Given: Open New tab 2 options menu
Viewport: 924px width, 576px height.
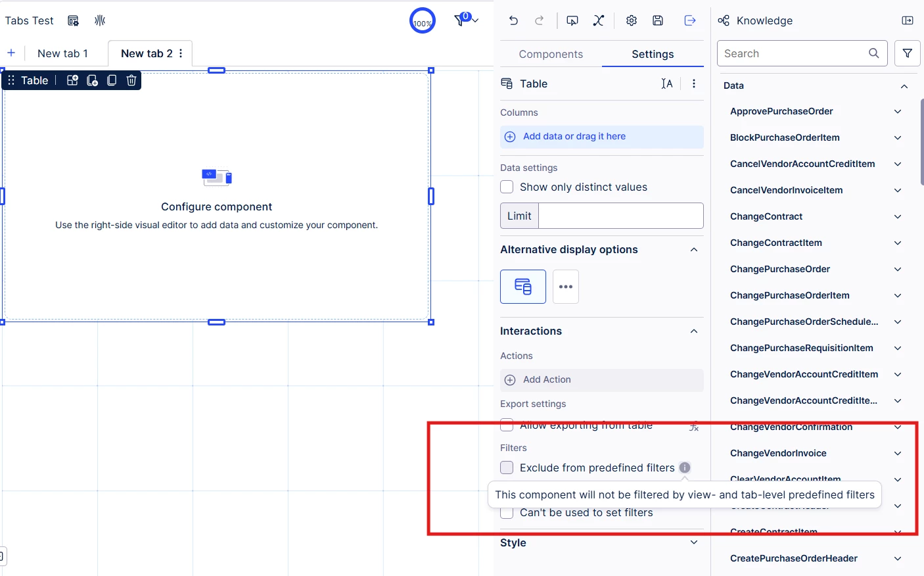Looking at the screenshot, I should pyautogui.click(x=181, y=54).
